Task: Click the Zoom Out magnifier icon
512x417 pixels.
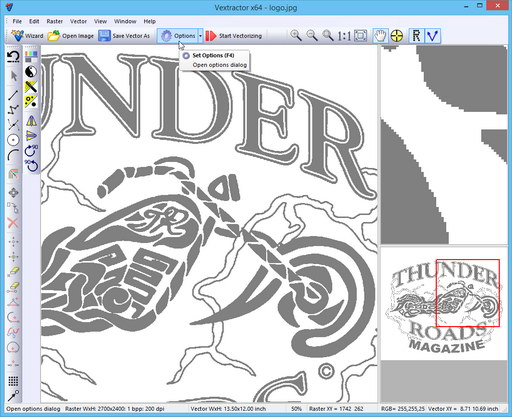Action: (x=312, y=35)
